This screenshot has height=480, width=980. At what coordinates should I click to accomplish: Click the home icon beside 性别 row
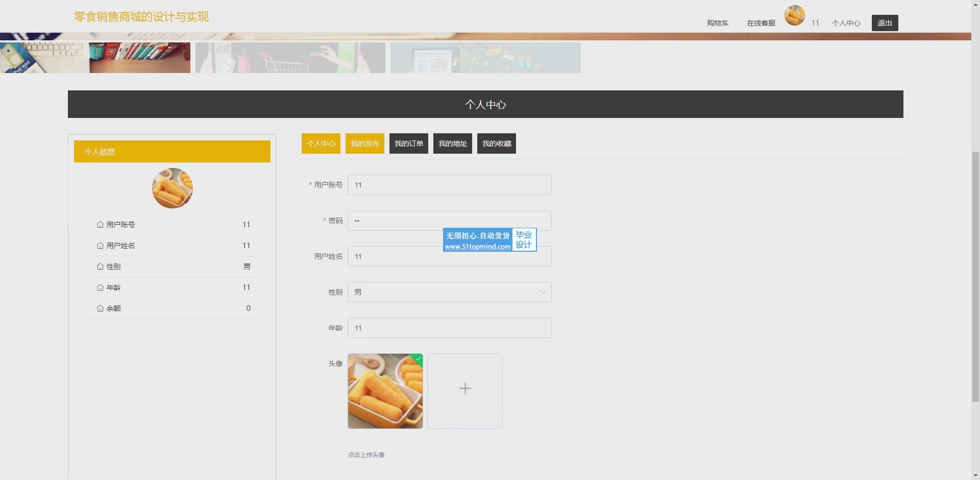coord(100,266)
